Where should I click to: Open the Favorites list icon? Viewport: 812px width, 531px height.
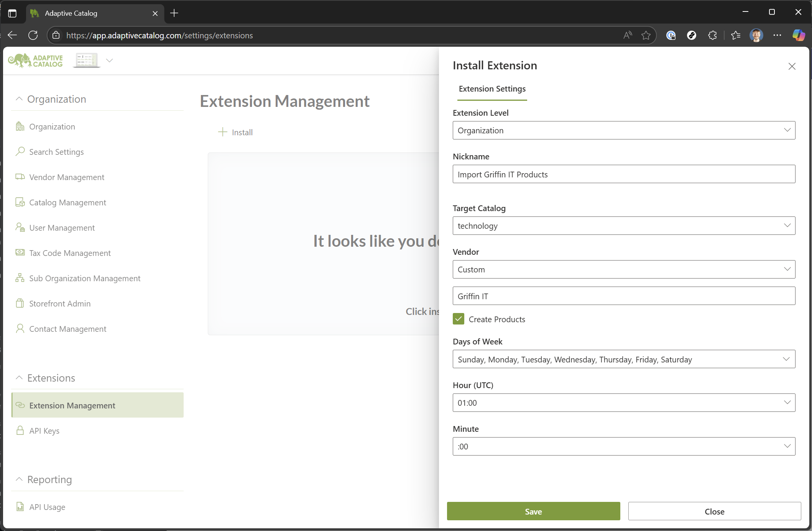coord(735,35)
